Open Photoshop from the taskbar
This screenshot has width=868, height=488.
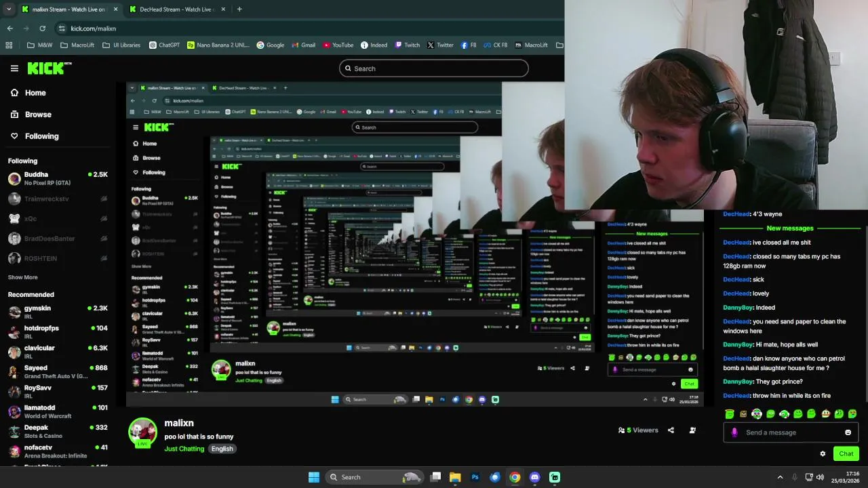(475, 477)
